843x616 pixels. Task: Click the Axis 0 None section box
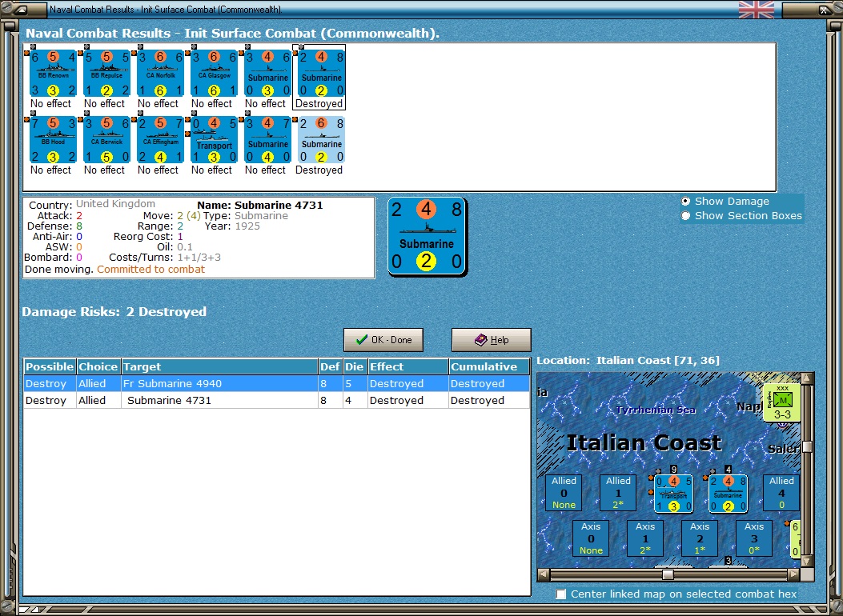click(x=591, y=538)
